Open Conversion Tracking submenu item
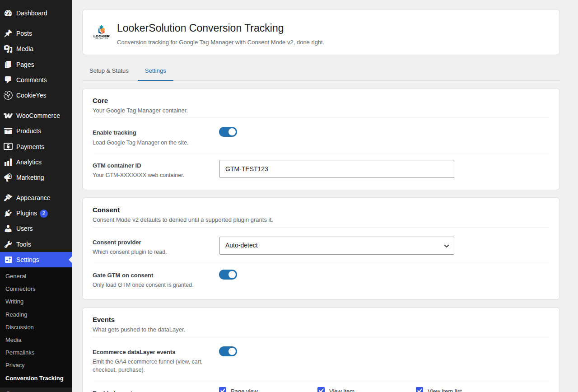578x392 pixels. [34, 378]
